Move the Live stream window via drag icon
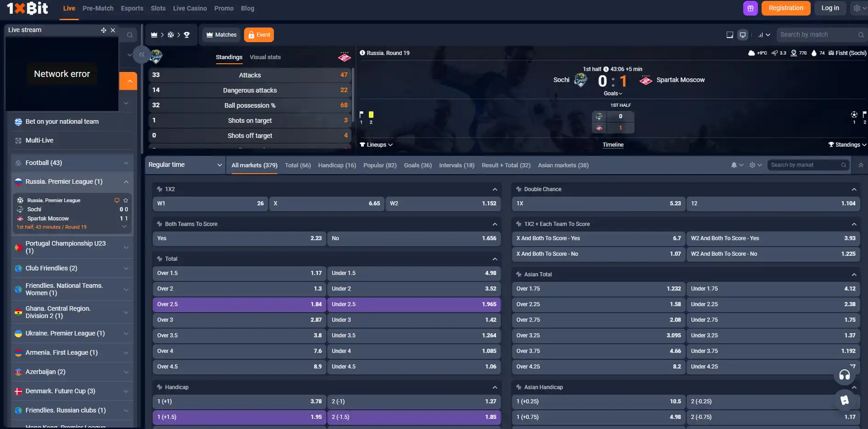Viewport: 868px width, 429px height. [x=104, y=30]
